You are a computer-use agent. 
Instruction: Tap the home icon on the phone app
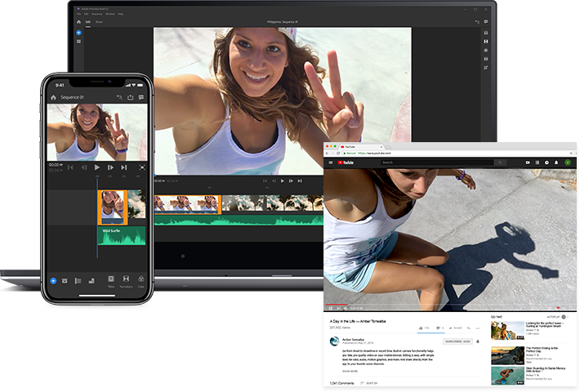[53, 97]
